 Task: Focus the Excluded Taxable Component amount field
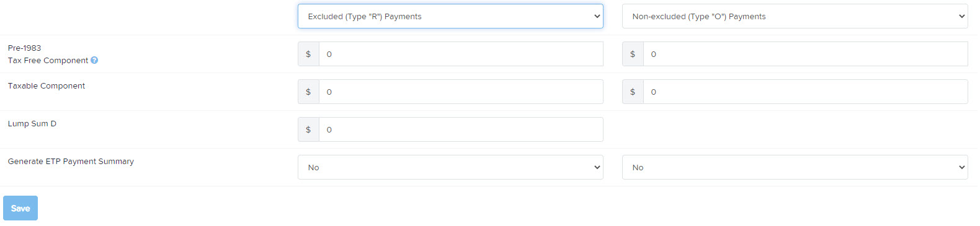(461, 92)
